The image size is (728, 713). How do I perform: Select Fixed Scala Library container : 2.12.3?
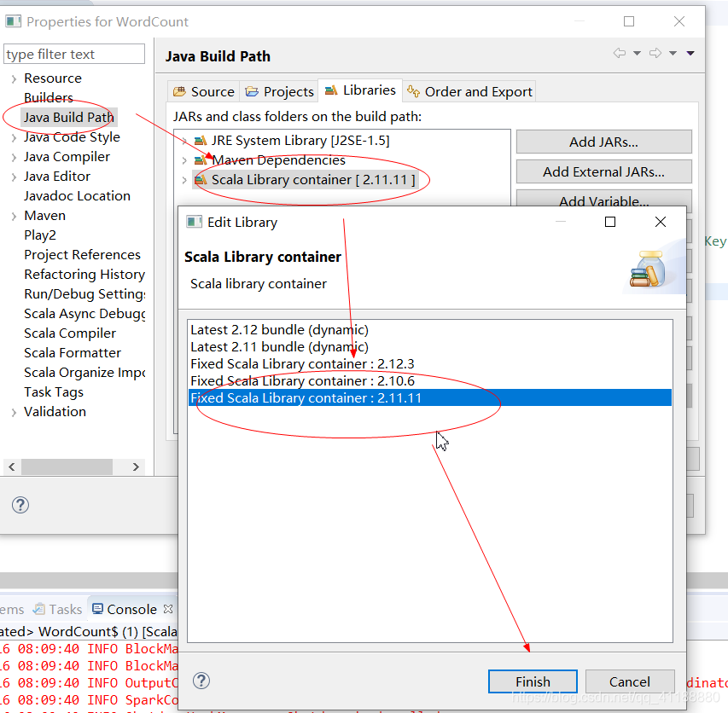click(x=430, y=363)
